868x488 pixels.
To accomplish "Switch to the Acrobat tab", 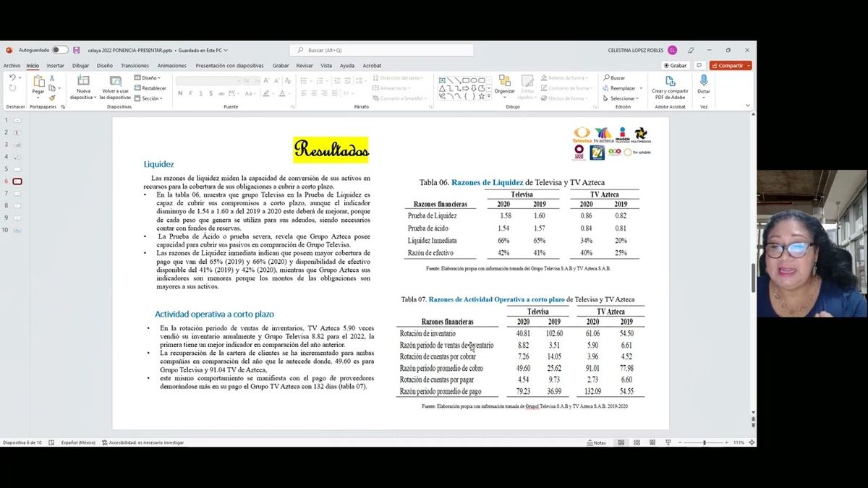I will (372, 65).
